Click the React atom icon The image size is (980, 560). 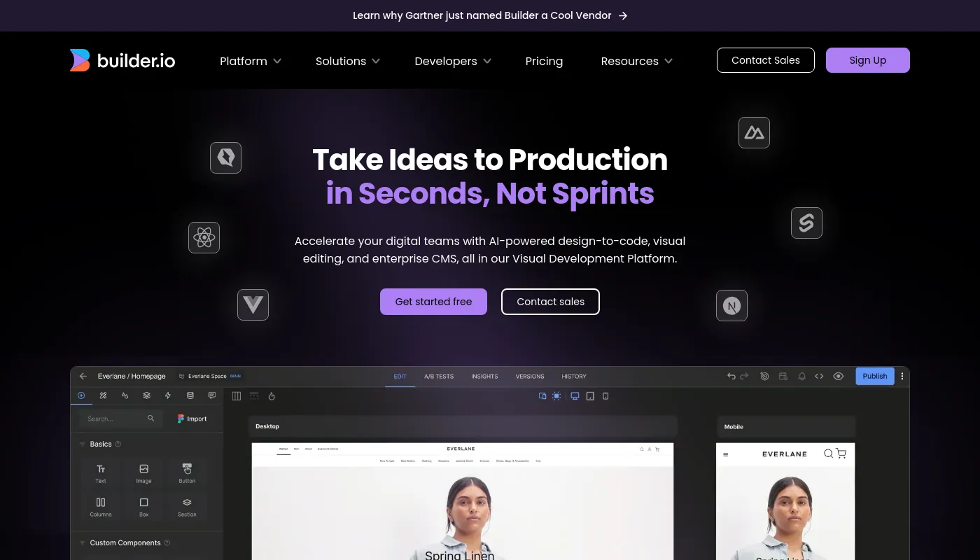tap(204, 238)
